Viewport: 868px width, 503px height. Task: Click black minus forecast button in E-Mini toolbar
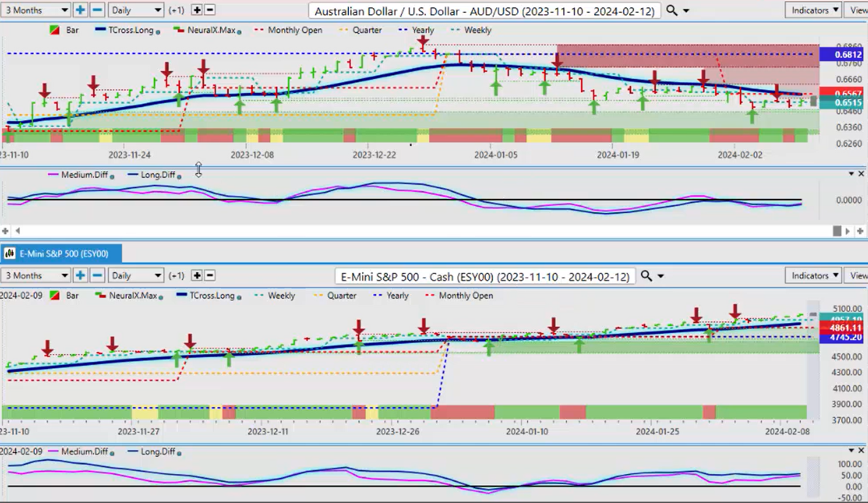point(209,275)
